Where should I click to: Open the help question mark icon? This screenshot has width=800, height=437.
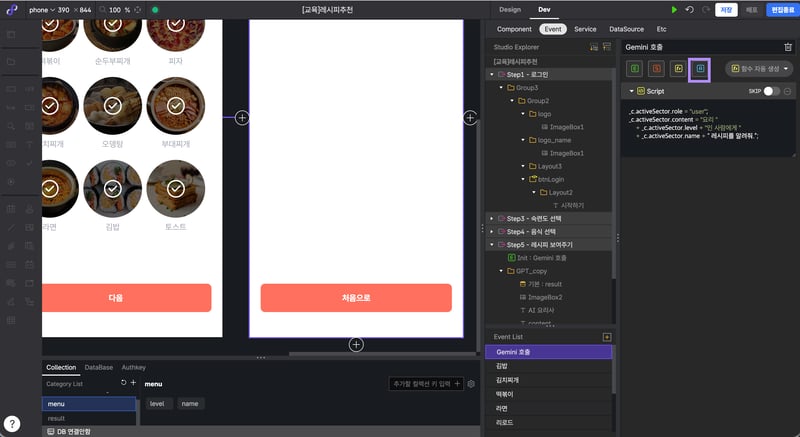[x=11, y=422]
